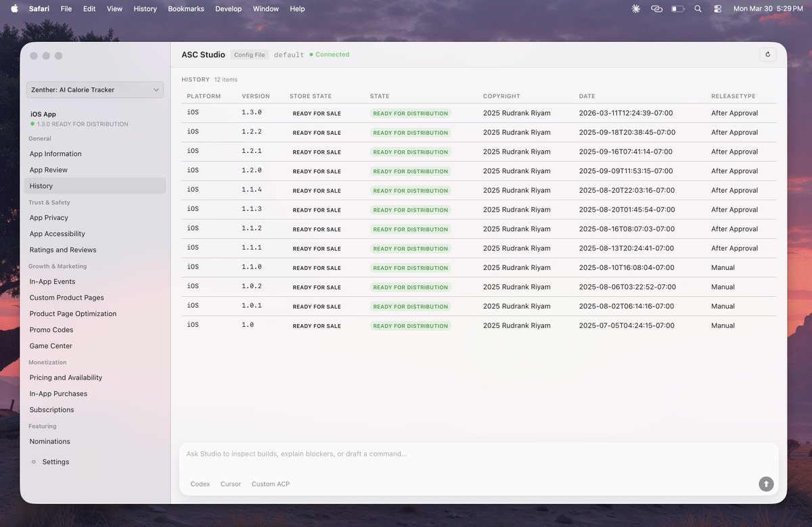Open the Develop menu
Image resolution: width=812 pixels, height=527 pixels.
[228, 9]
